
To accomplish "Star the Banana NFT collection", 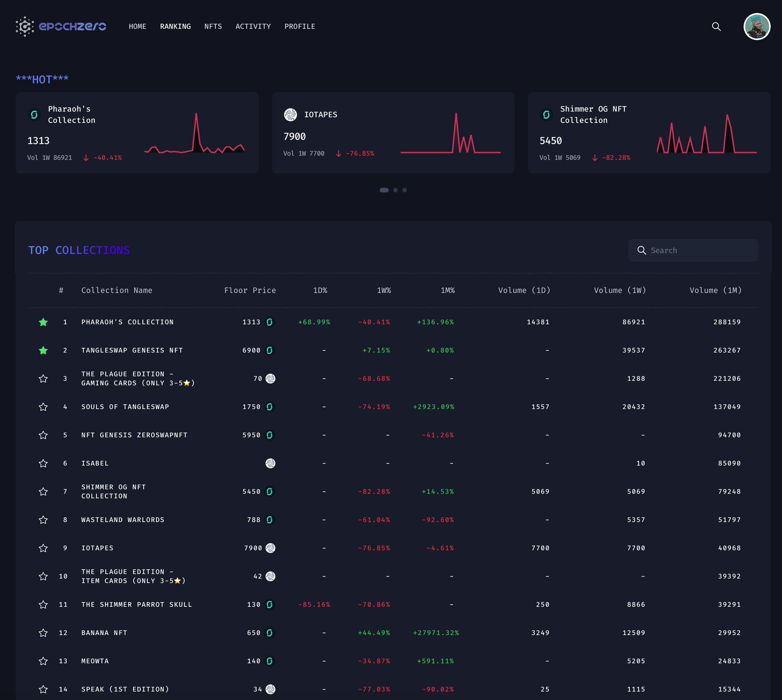I will [x=43, y=633].
